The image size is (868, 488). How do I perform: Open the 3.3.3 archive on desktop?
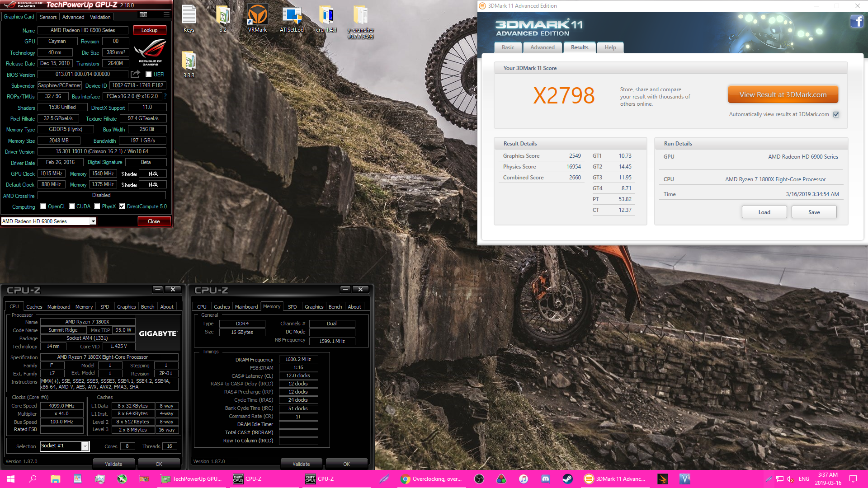click(x=189, y=64)
